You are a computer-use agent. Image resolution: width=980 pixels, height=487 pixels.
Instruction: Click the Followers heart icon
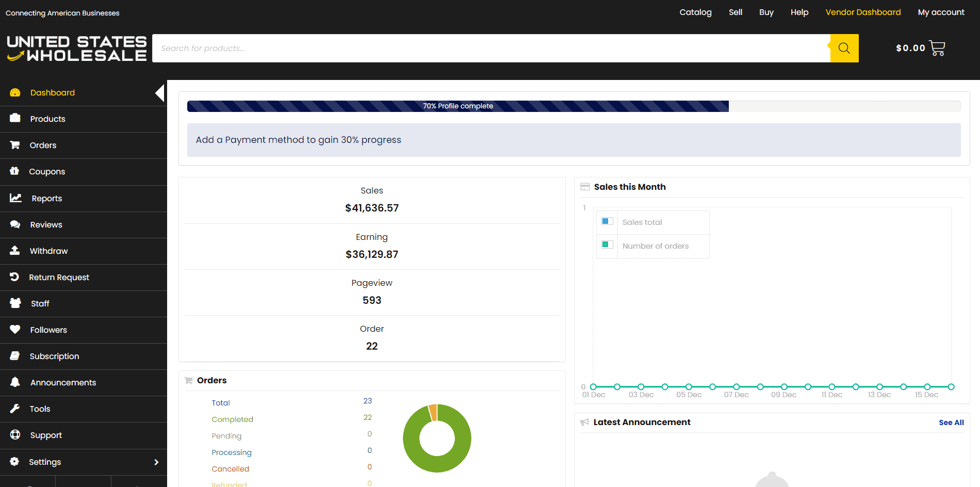pyautogui.click(x=15, y=330)
